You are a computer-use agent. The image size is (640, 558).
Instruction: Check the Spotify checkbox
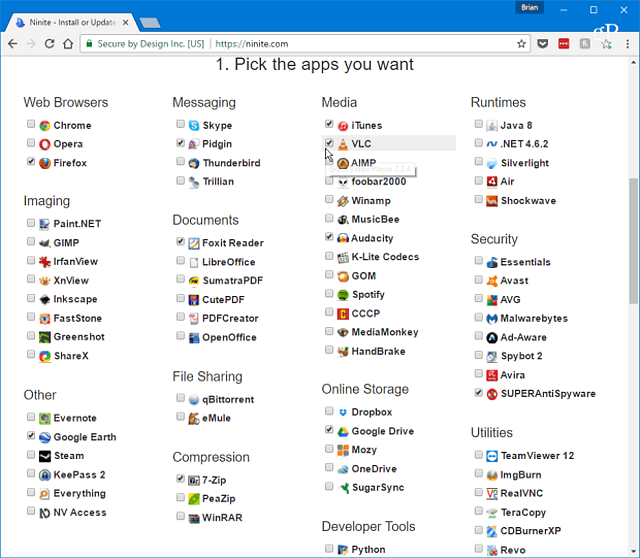[x=329, y=293]
